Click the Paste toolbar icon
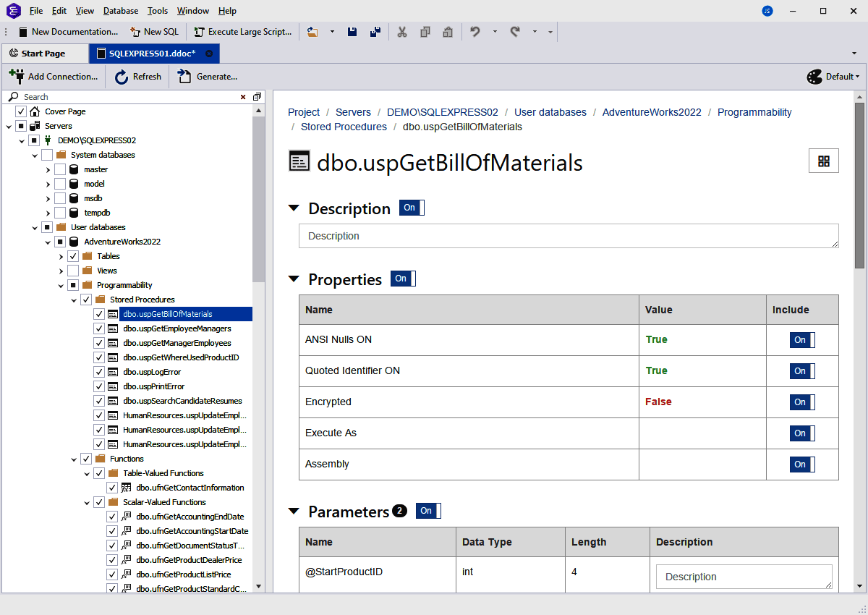This screenshot has height=615, width=868. (448, 32)
